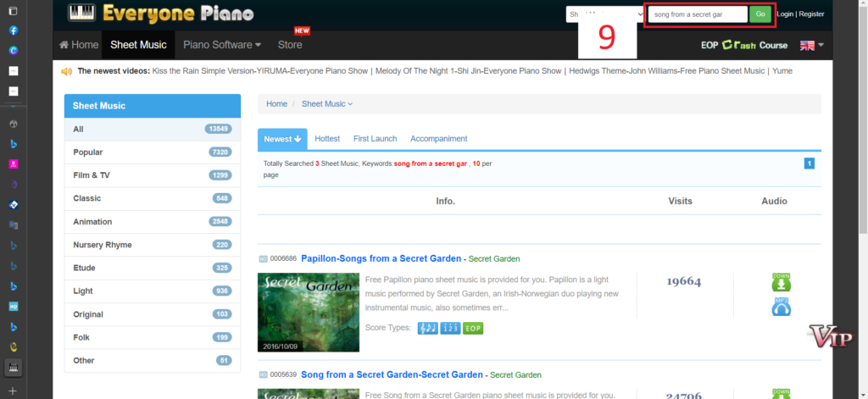Switch to the pink icon vertical tab
Viewport: 868px width, 399px height.
(14, 163)
